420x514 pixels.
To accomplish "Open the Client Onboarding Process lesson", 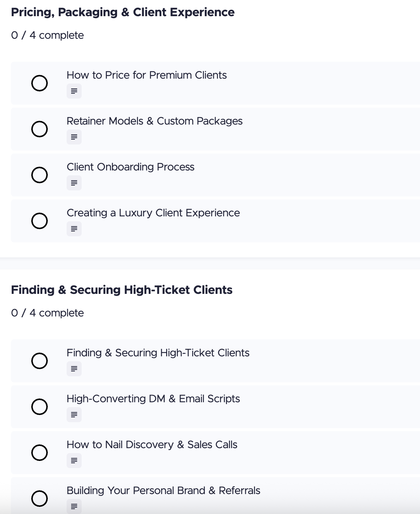I will pyautogui.click(x=131, y=167).
